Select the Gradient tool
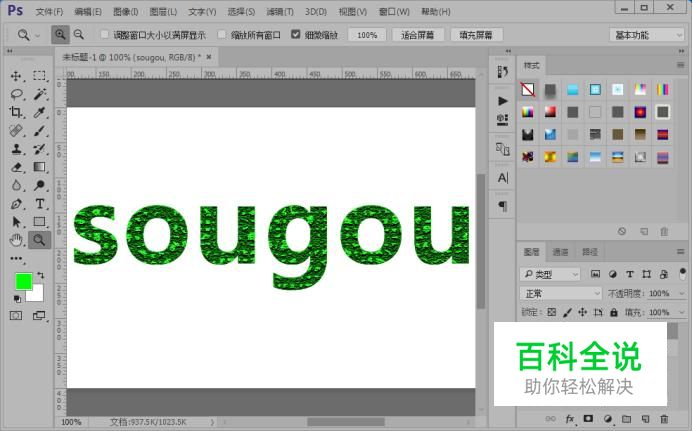 click(39, 167)
